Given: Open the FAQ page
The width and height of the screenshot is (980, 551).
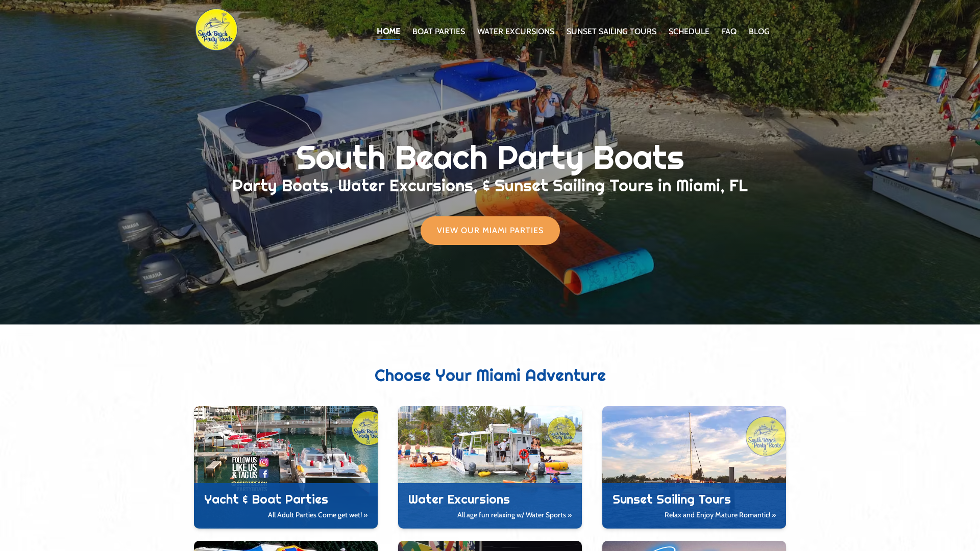Looking at the screenshot, I should (729, 32).
